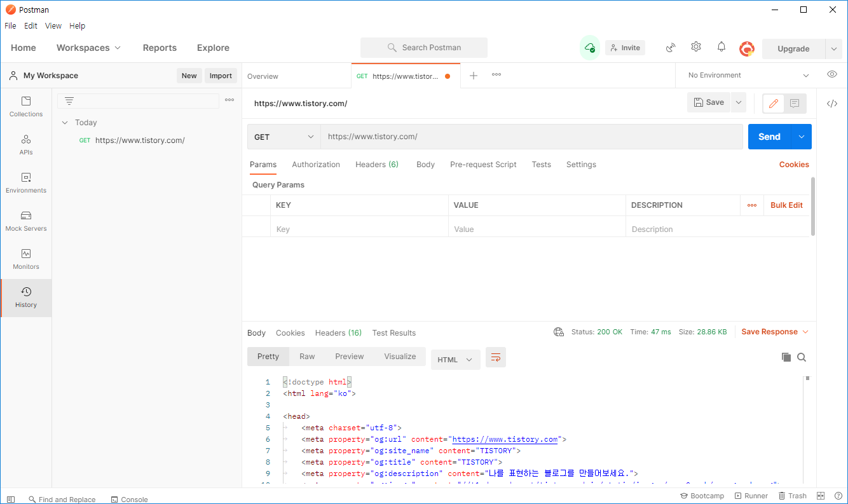Open the Environments sidebar panel
Viewport: 848px width, 504px height.
pyautogui.click(x=26, y=183)
